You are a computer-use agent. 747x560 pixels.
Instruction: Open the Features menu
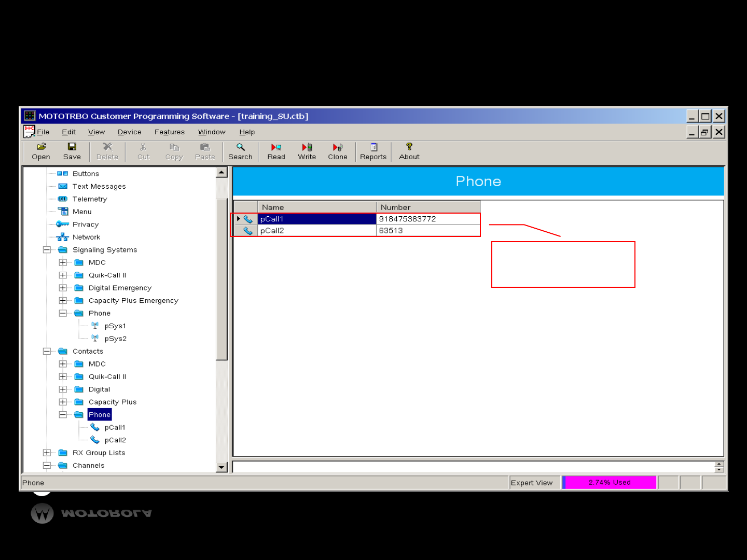[x=170, y=132]
